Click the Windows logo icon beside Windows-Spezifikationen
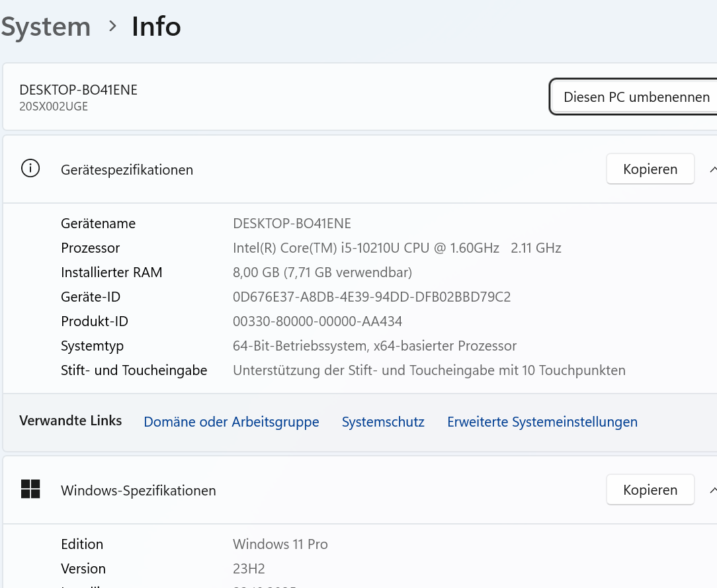 (30, 489)
